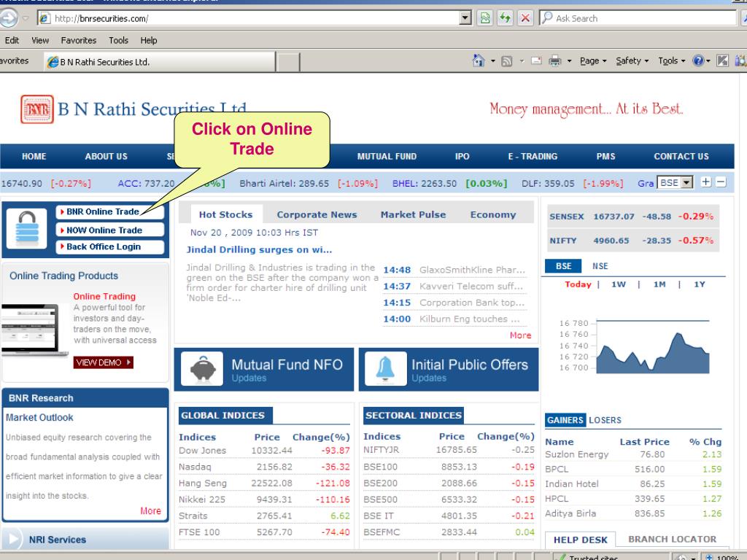Click the bell icon on Initial Public Offers
This screenshot has width=747, height=560.
click(385, 368)
